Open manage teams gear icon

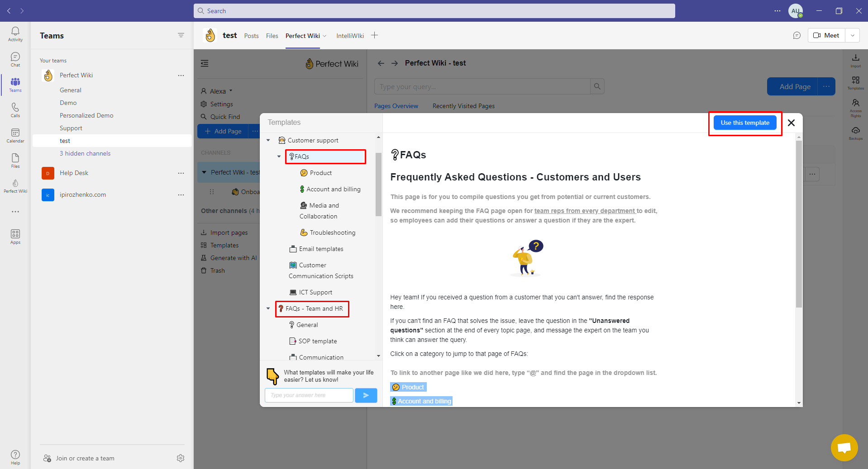click(181, 458)
